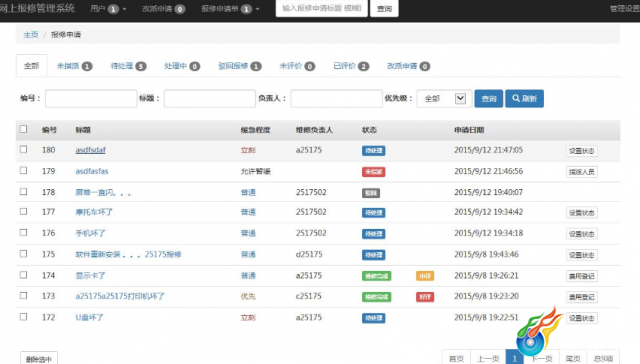Check the box for row 175
Image resolution: width=640 pixels, height=364 pixels.
[24, 253]
